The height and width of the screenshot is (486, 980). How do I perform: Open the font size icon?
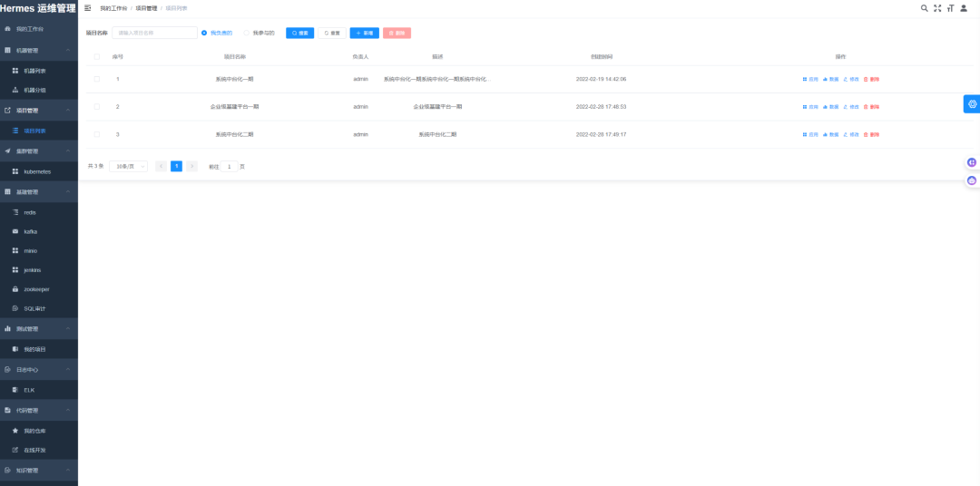tap(950, 8)
